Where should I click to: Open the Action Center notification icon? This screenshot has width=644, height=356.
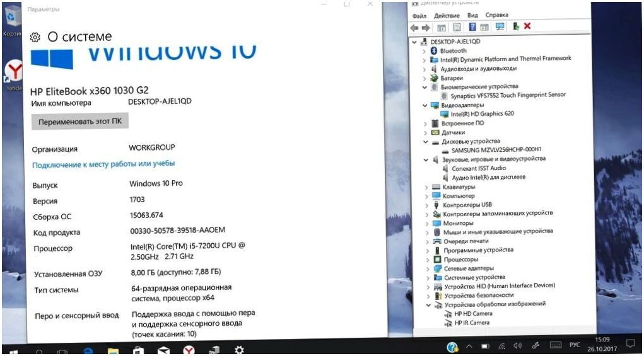tap(631, 343)
